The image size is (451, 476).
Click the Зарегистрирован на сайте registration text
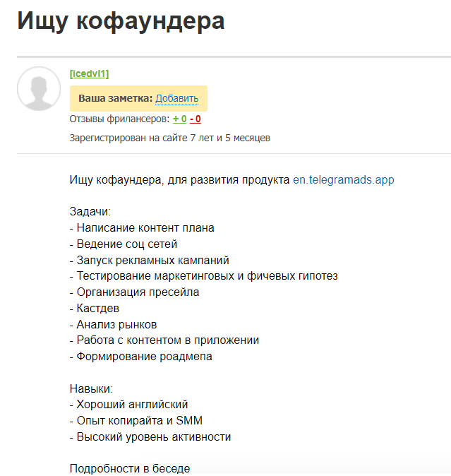[x=170, y=138]
